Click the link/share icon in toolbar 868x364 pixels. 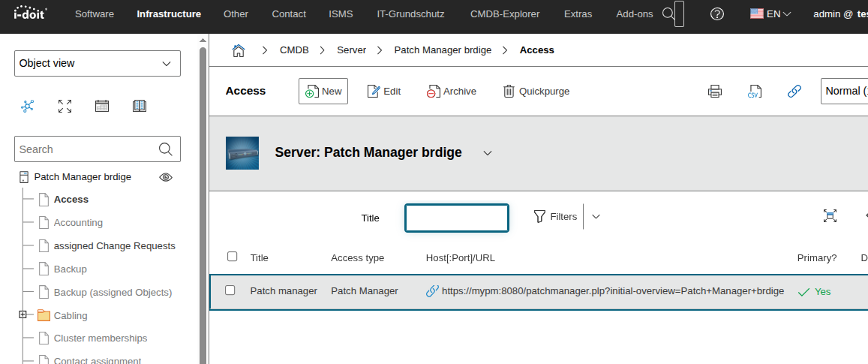[x=794, y=92]
